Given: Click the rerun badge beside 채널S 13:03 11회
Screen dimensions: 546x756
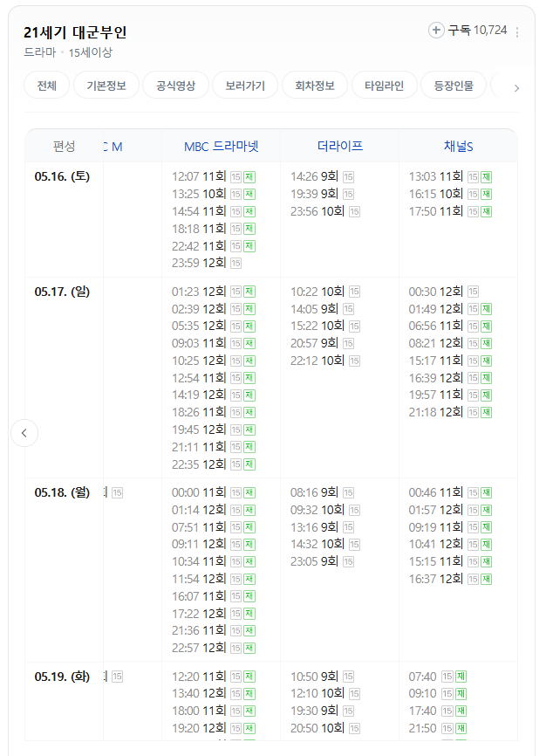Looking at the screenshot, I should (x=486, y=177).
